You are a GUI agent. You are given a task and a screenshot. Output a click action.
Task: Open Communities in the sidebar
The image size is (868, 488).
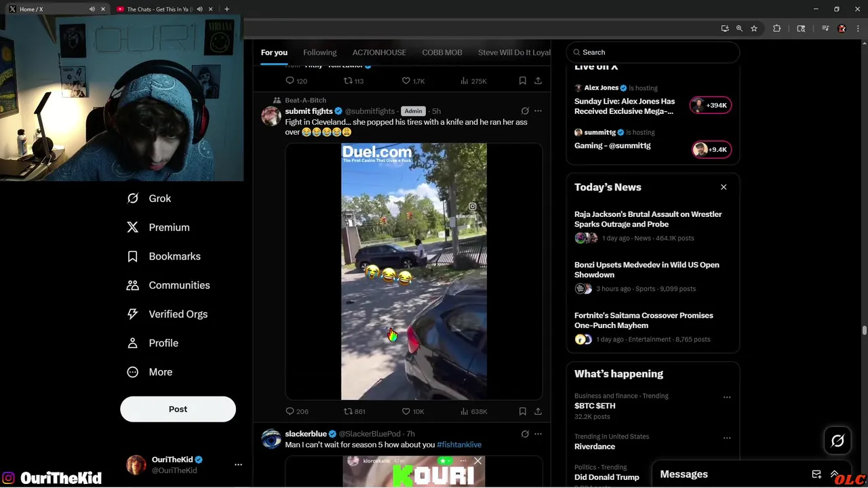click(168, 285)
